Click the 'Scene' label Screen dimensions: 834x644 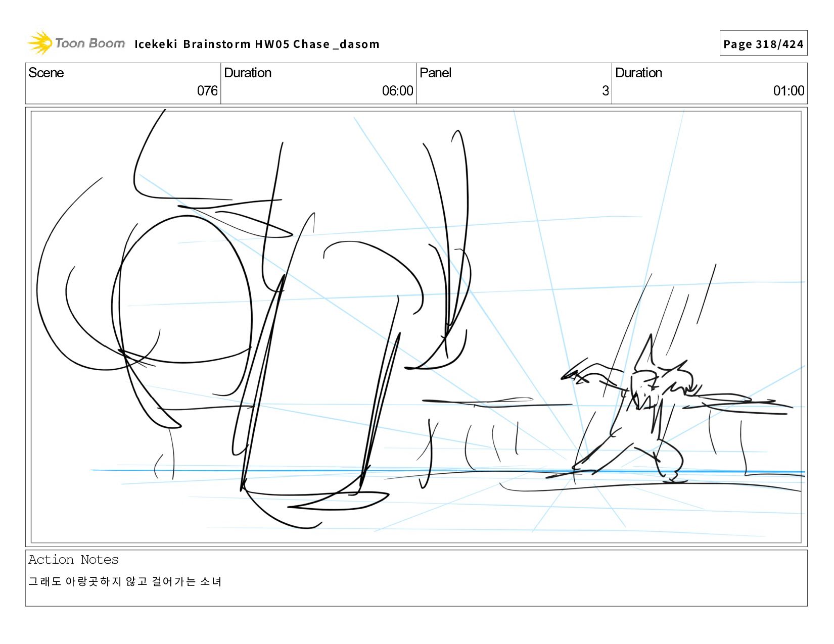[46, 73]
